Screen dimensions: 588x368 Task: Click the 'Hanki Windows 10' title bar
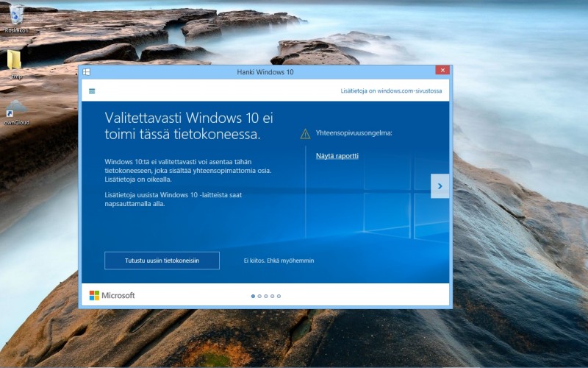(x=265, y=71)
